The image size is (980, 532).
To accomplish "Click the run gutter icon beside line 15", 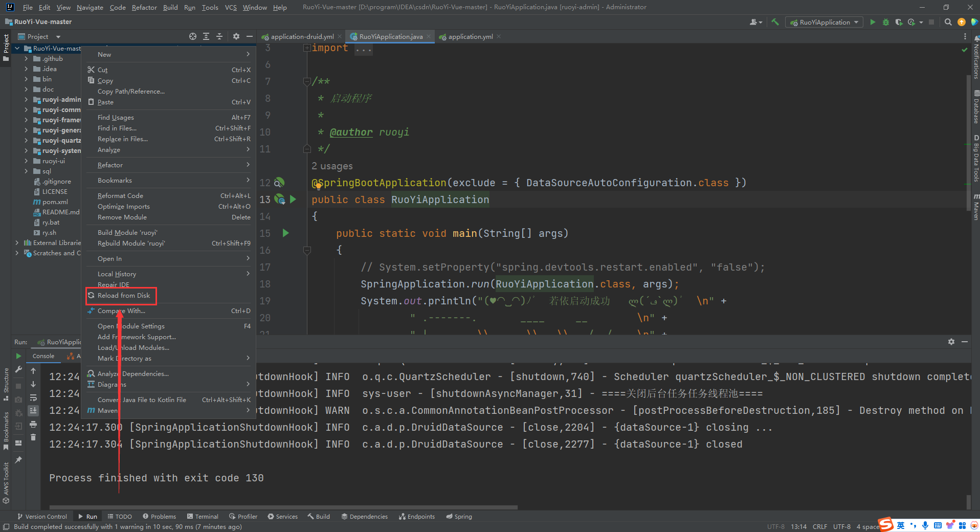I will coord(286,233).
